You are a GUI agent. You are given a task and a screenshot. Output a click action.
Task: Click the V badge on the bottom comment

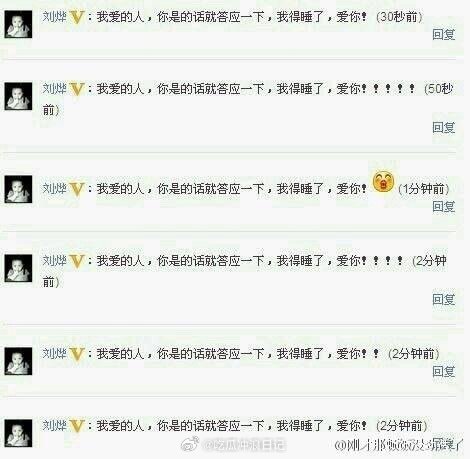pos(77,426)
